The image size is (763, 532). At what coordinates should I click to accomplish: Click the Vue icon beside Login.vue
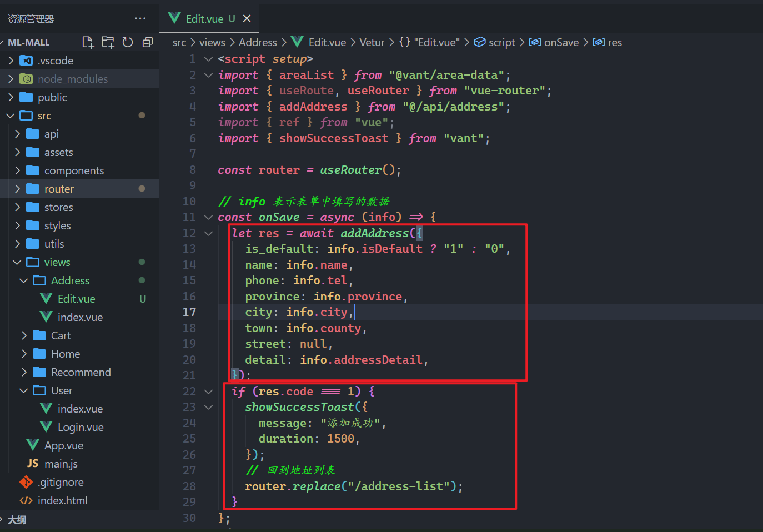46,427
